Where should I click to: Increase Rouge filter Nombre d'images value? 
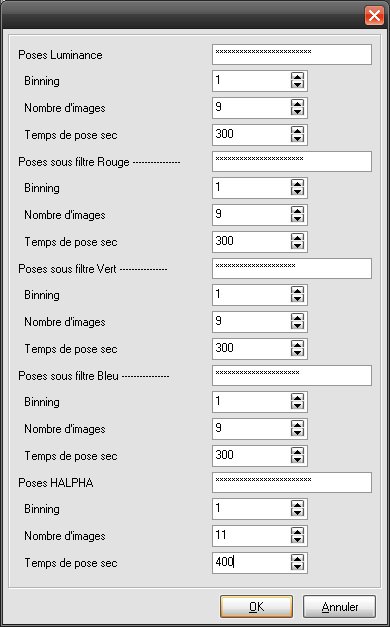[297, 211]
